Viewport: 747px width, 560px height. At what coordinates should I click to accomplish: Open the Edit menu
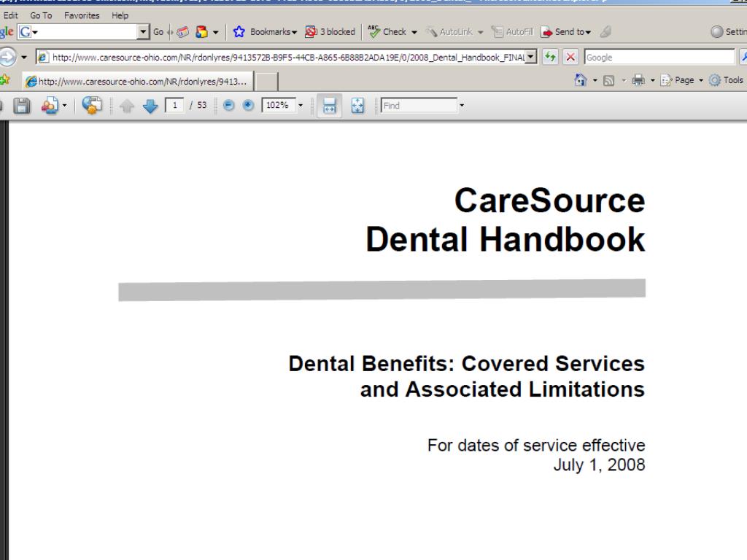click(10, 15)
